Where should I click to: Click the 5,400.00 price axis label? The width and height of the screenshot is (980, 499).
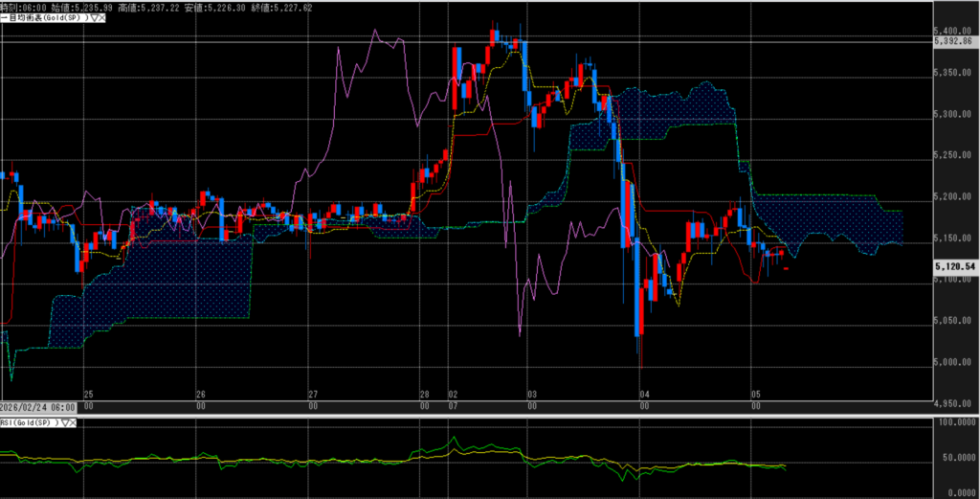(952, 32)
